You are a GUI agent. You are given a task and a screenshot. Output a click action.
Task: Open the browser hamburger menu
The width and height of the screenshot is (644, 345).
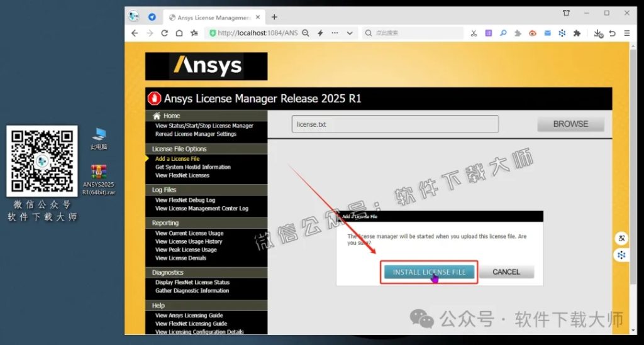tap(627, 33)
